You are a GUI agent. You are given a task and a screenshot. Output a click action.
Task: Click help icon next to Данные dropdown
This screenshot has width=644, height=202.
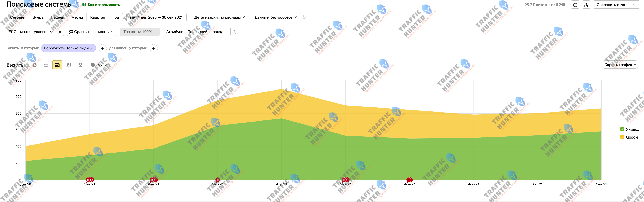[x=304, y=17]
